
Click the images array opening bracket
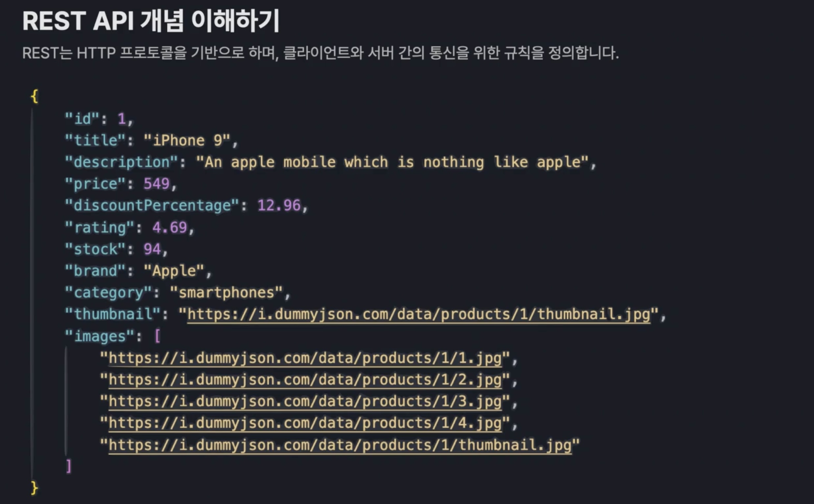(x=157, y=336)
